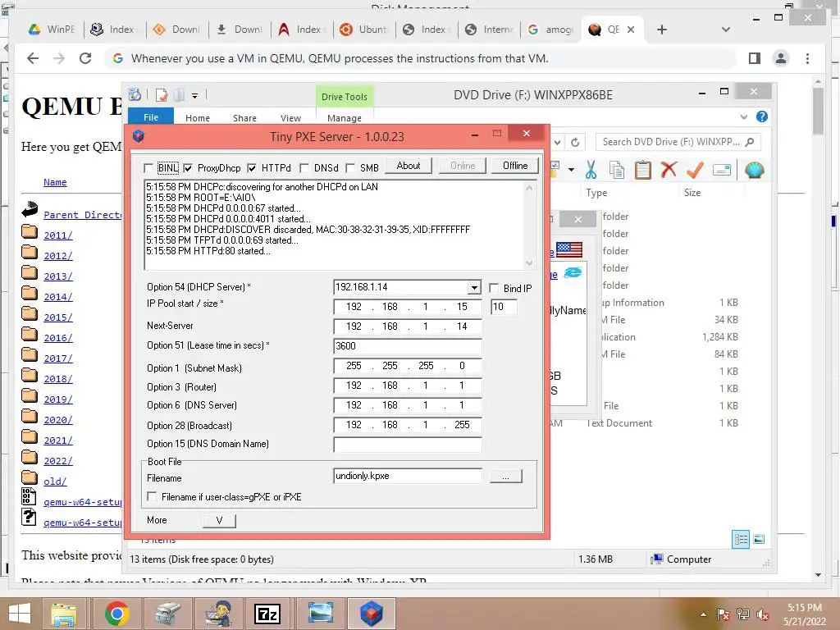Screen dimensions: 840x630
Task: Go back in Chrome browser
Action: [33, 58]
